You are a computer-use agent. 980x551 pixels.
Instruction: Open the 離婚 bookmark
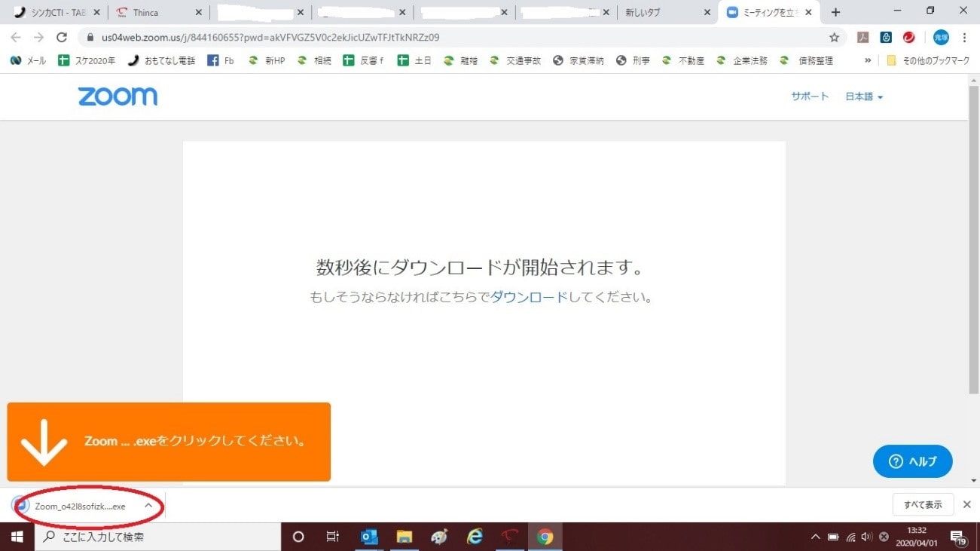(460, 61)
